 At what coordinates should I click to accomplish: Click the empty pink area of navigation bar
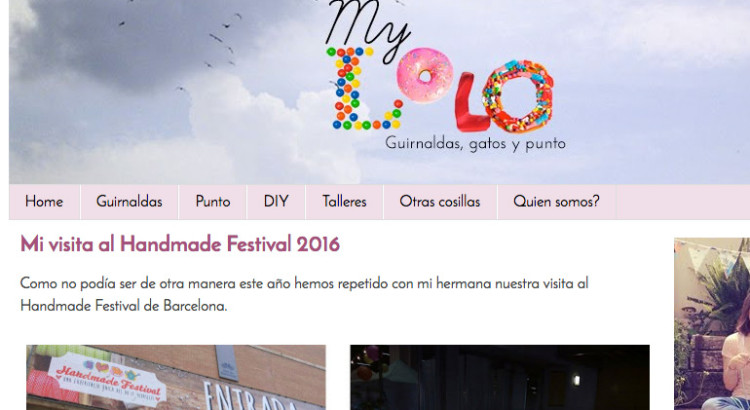683,202
